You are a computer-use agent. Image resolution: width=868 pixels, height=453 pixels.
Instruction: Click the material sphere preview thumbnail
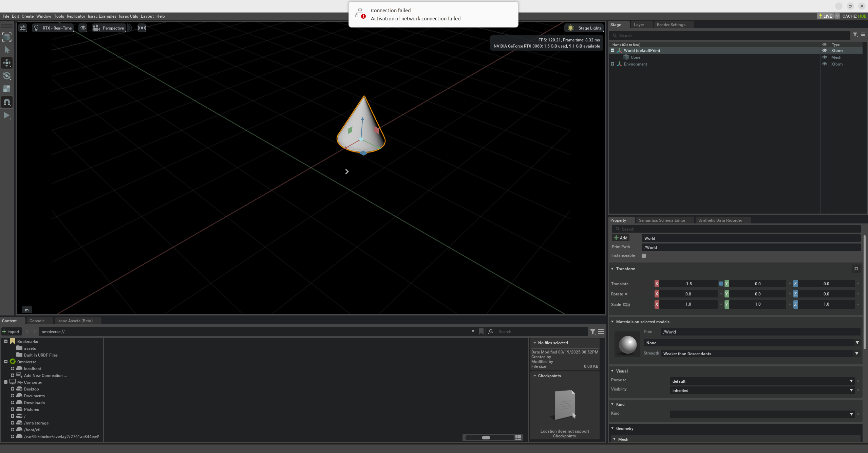pyautogui.click(x=628, y=345)
